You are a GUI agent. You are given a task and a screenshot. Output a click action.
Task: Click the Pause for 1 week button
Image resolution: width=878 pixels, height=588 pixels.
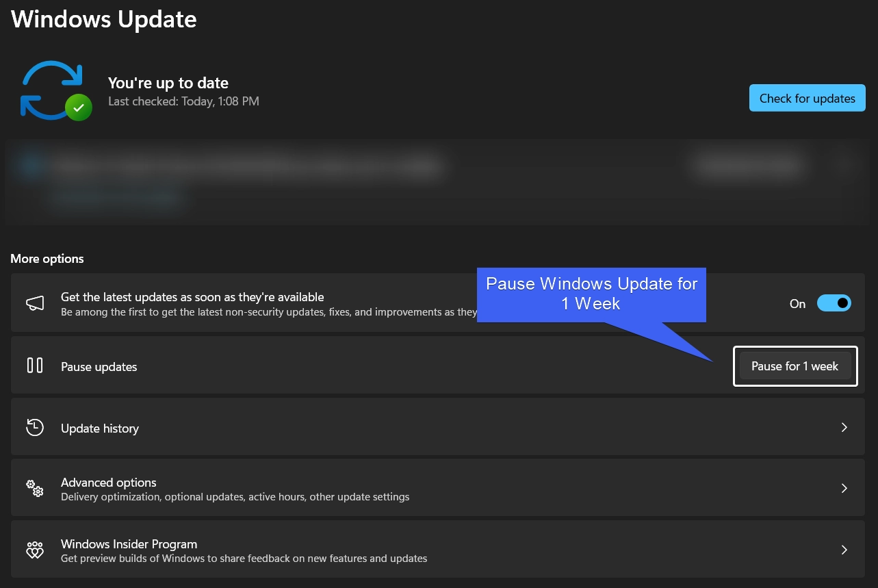[x=795, y=366]
